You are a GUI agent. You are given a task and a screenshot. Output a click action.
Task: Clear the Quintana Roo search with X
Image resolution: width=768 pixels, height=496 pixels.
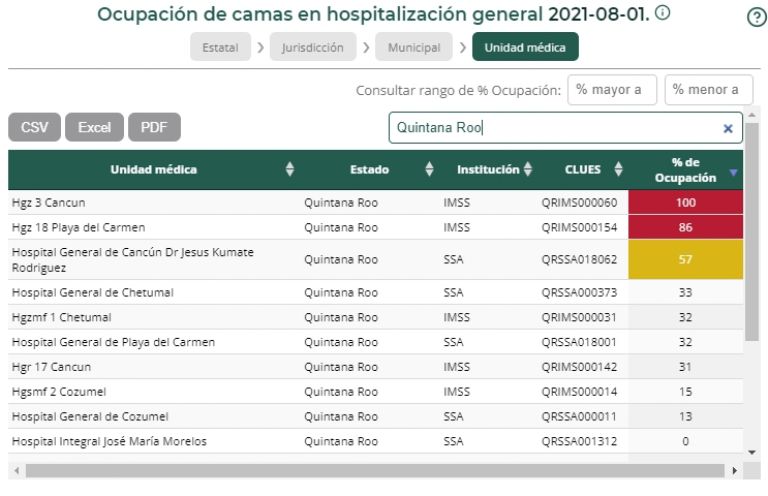pyautogui.click(x=728, y=128)
